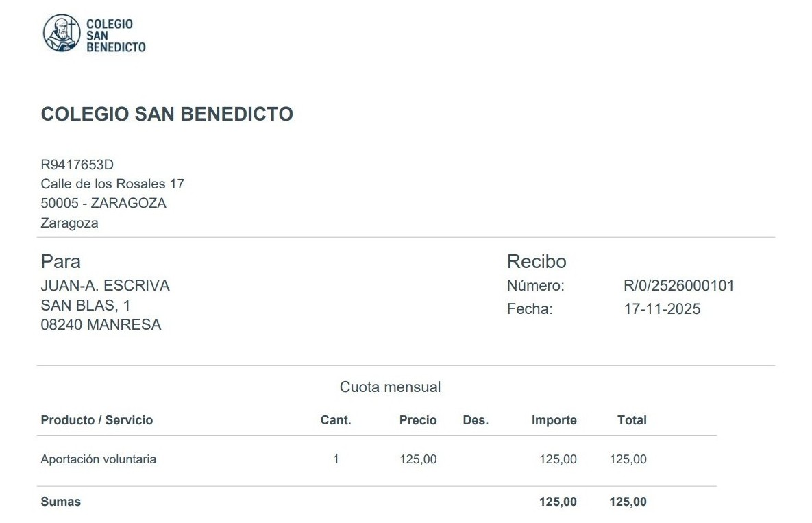
Task: Click the Sumas row label
Action: tap(61, 502)
